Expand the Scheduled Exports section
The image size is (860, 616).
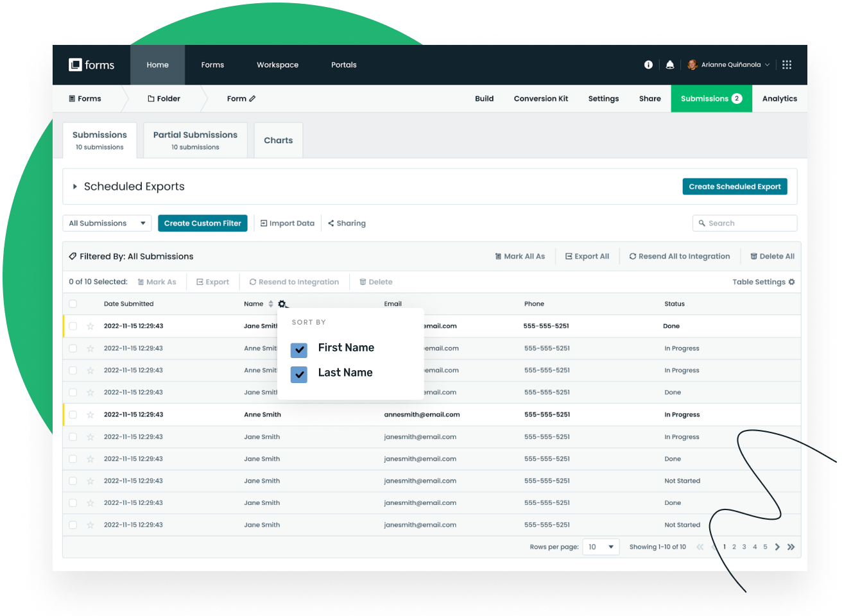[75, 186]
